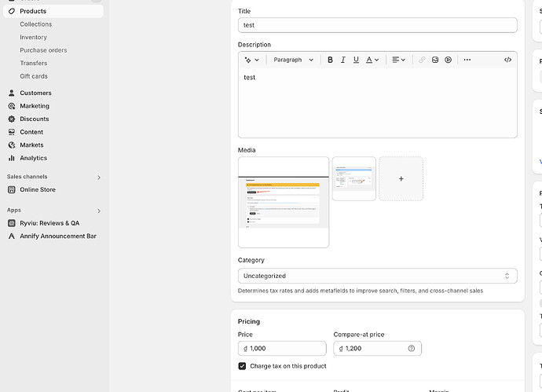Click the help icon in Compare-at price
542x392 pixels.
(x=412, y=348)
